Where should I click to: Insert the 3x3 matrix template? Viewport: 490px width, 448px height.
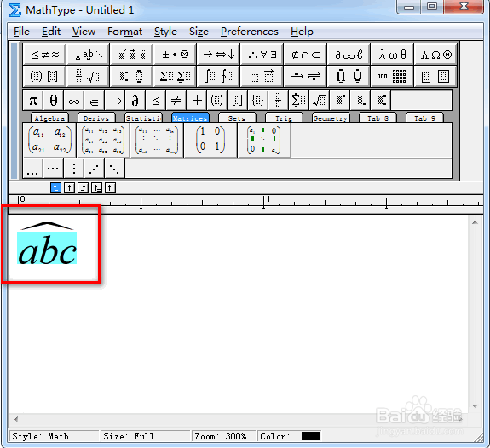(x=103, y=140)
